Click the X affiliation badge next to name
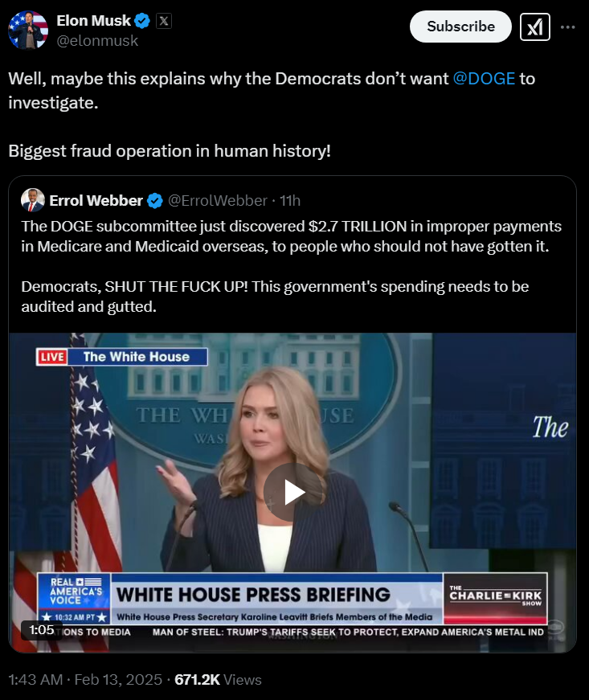This screenshot has height=700, width=589. [x=164, y=21]
